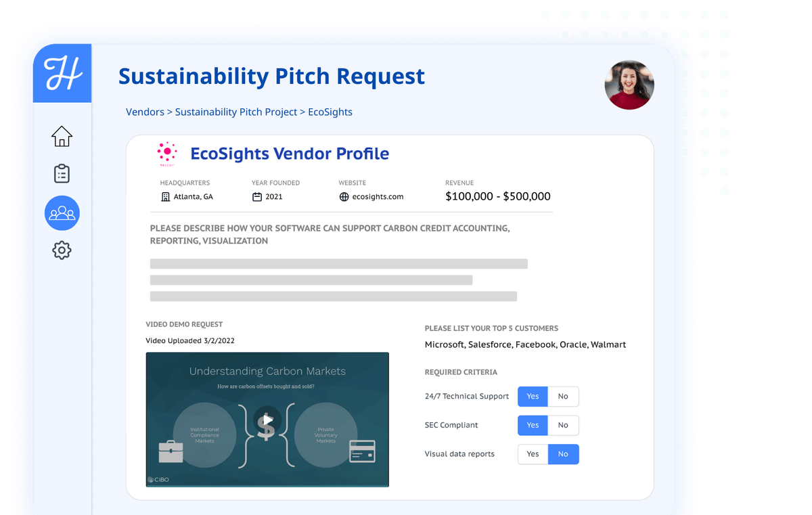This screenshot has height=515, width=812.
Task: Click the cursive H logo at the top left
Action: [62, 72]
